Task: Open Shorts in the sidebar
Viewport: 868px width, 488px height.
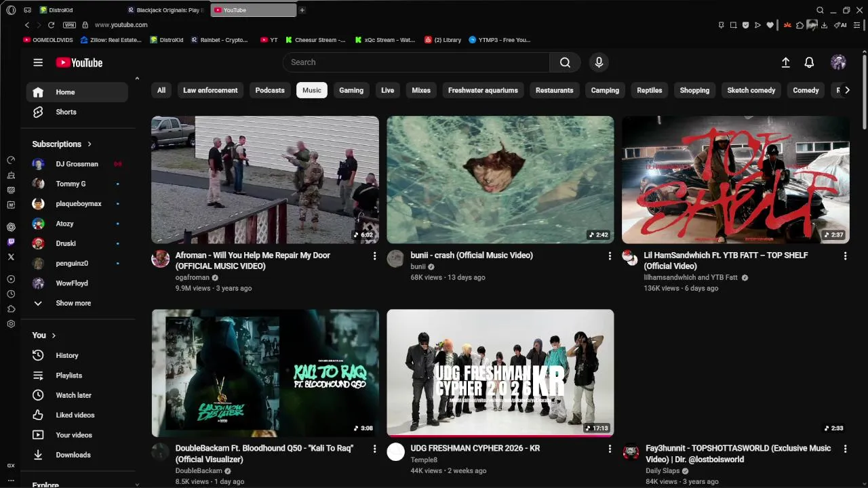Action: (x=77, y=112)
